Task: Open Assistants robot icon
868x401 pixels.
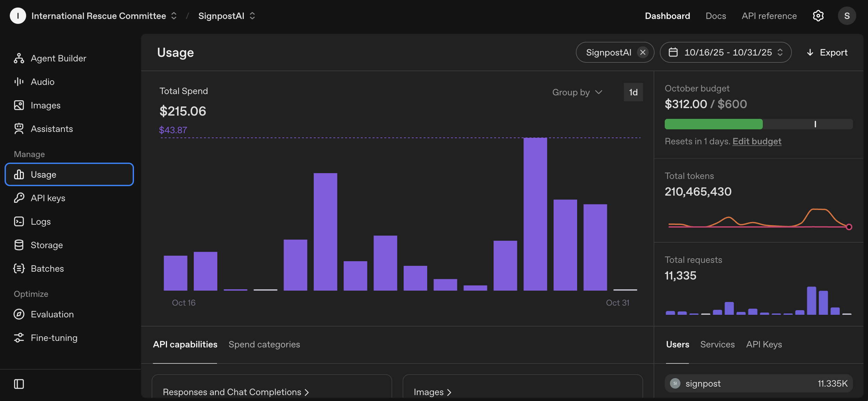Action: click(19, 129)
